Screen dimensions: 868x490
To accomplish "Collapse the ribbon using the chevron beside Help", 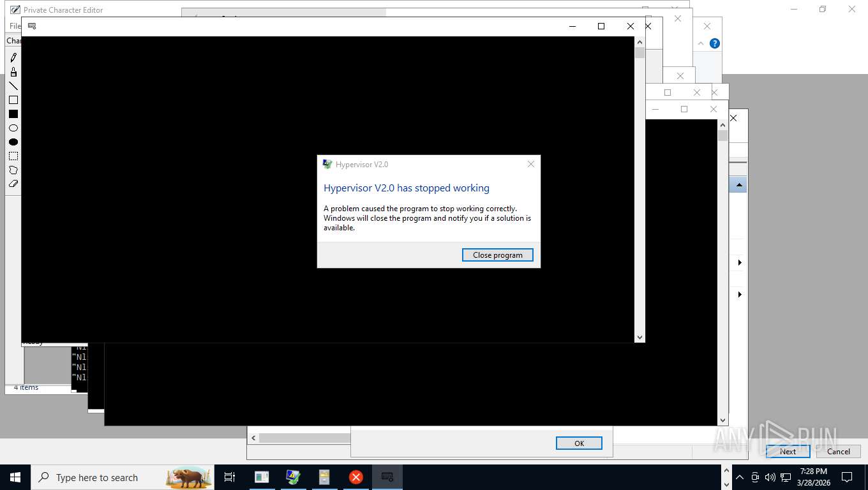I will click(x=701, y=43).
